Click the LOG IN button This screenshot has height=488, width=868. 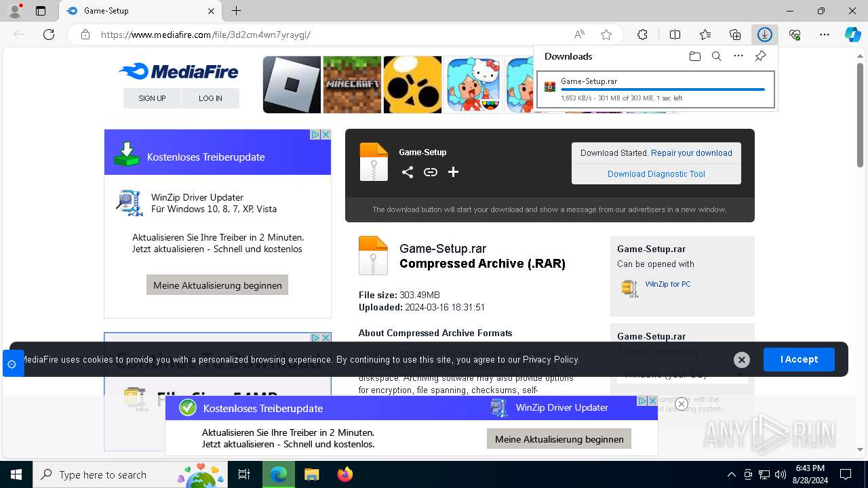210,98
